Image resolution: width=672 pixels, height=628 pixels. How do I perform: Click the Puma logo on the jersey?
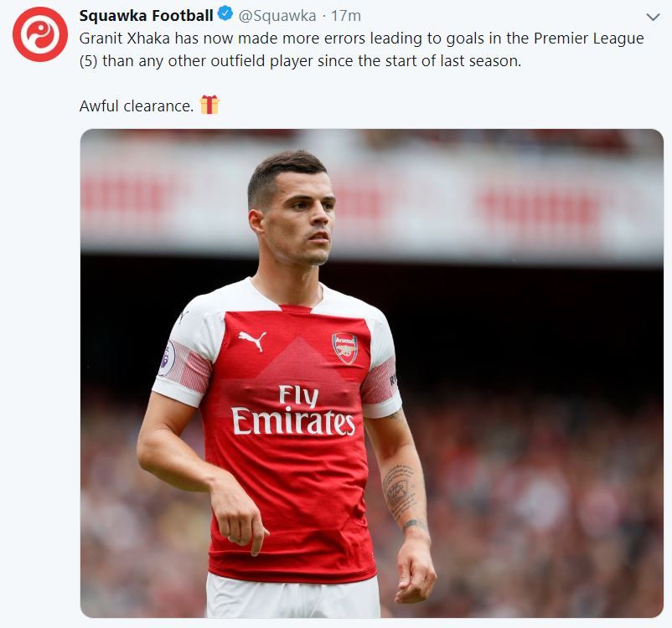coord(251,339)
